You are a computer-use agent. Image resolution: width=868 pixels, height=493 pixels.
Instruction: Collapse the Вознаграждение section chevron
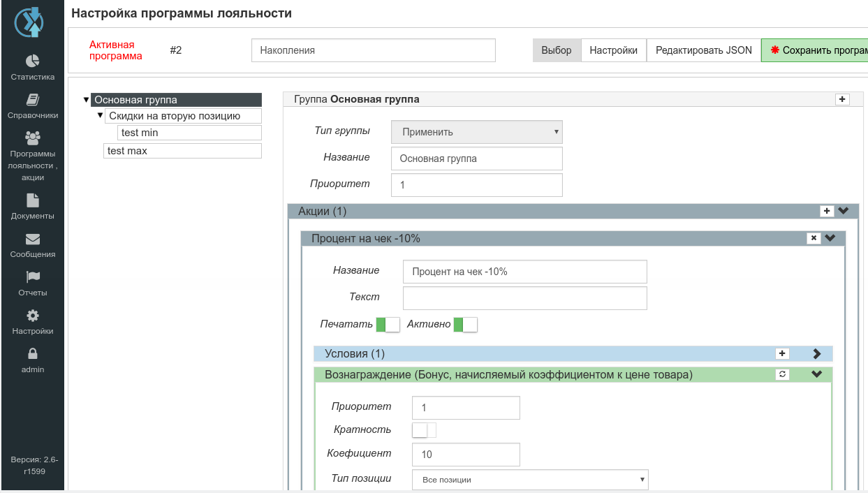(817, 374)
